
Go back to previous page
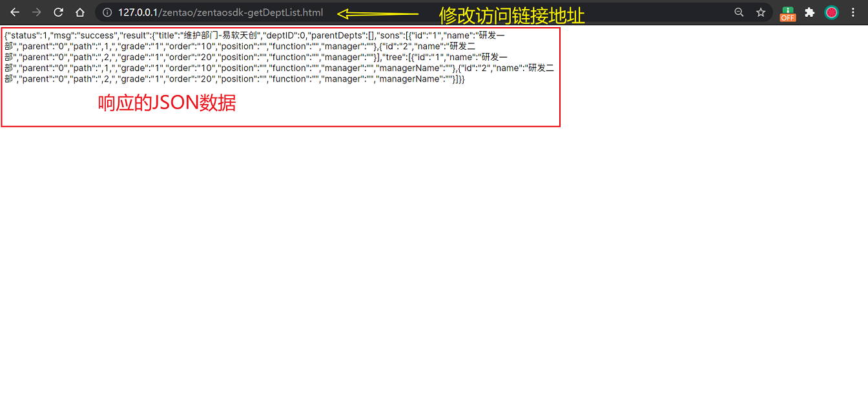click(15, 12)
